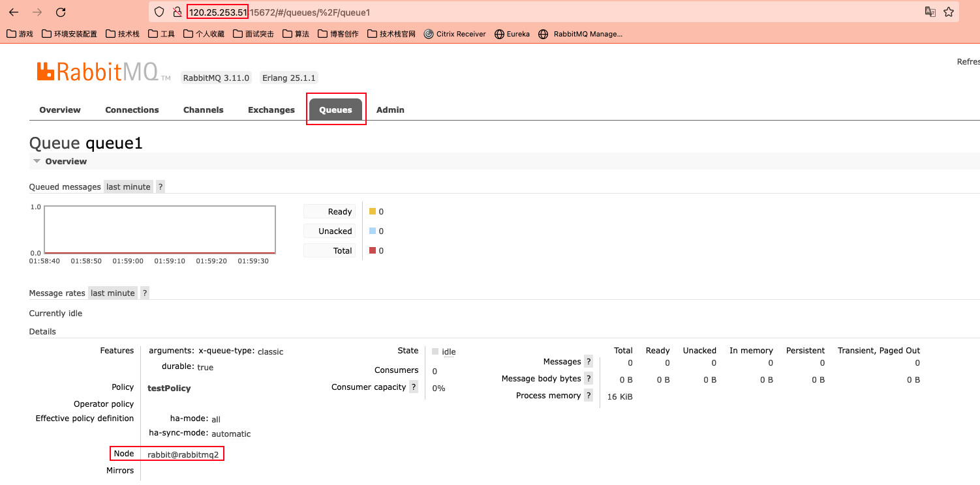This screenshot has height=485, width=980.
Task: Click the durable value true
Action: coord(206,367)
